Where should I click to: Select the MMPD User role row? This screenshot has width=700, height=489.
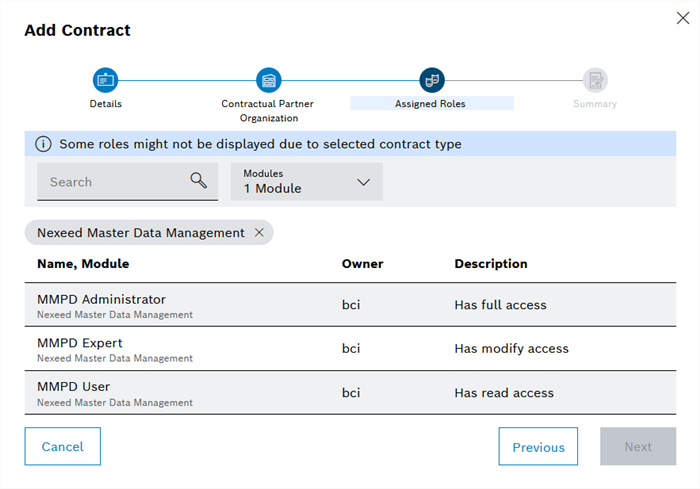(350, 393)
